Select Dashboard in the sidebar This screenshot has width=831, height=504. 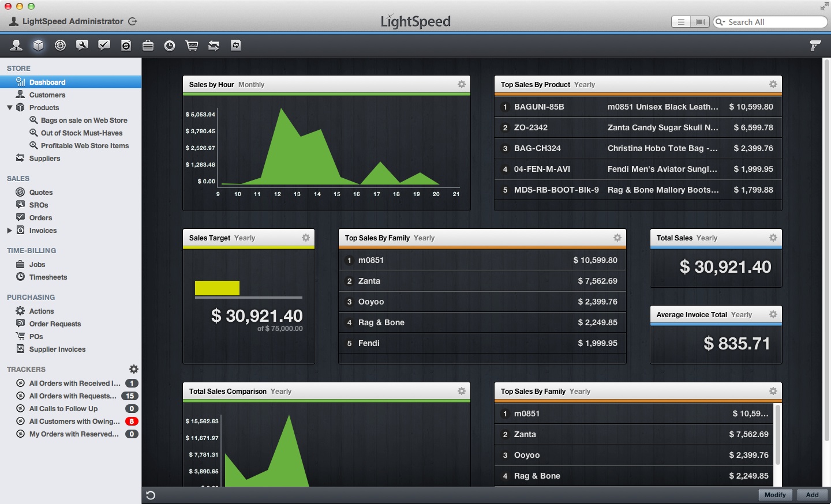click(x=70, y=82)
